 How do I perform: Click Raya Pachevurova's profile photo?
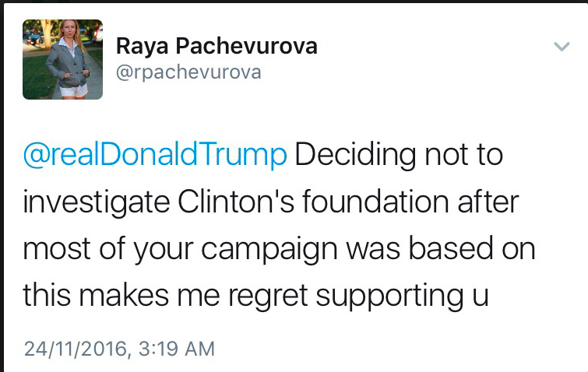52,60
